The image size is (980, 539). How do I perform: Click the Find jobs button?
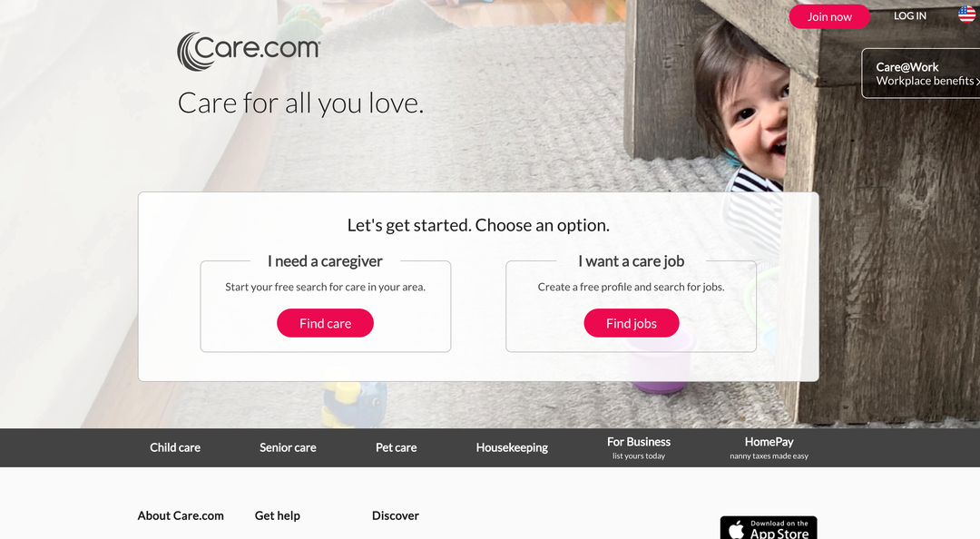coord(632,323)
